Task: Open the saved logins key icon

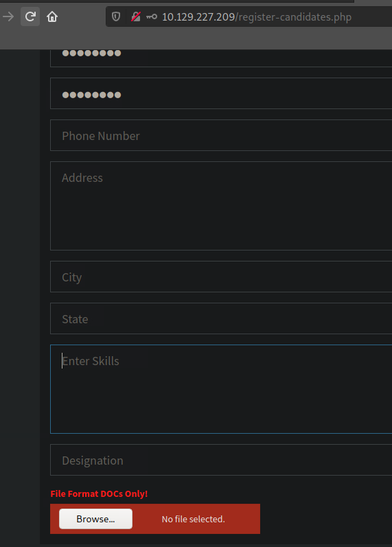Action: 152,16
